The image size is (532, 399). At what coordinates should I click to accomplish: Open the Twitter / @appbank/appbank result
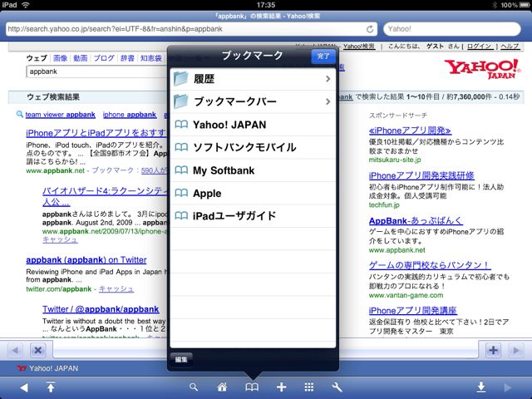(101, 309)
